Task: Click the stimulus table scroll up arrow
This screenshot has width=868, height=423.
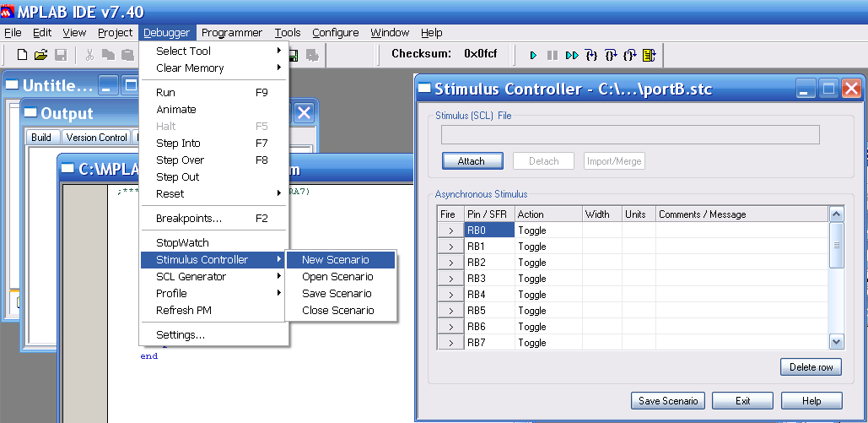Action: tap(837, 214)
